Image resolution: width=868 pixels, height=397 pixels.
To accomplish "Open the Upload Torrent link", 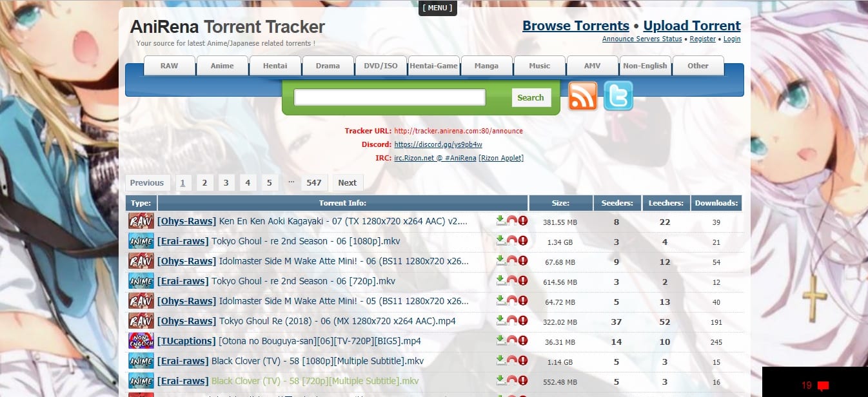I will 692,26.
